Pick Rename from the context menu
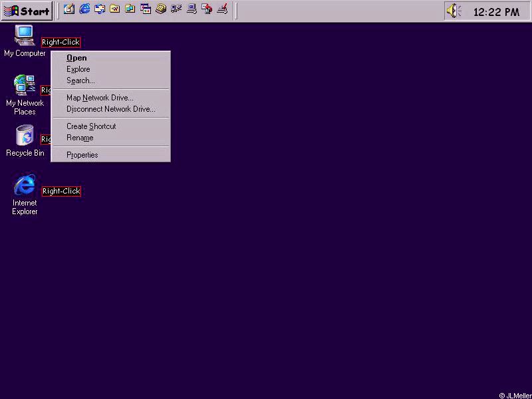 point(110,138)
